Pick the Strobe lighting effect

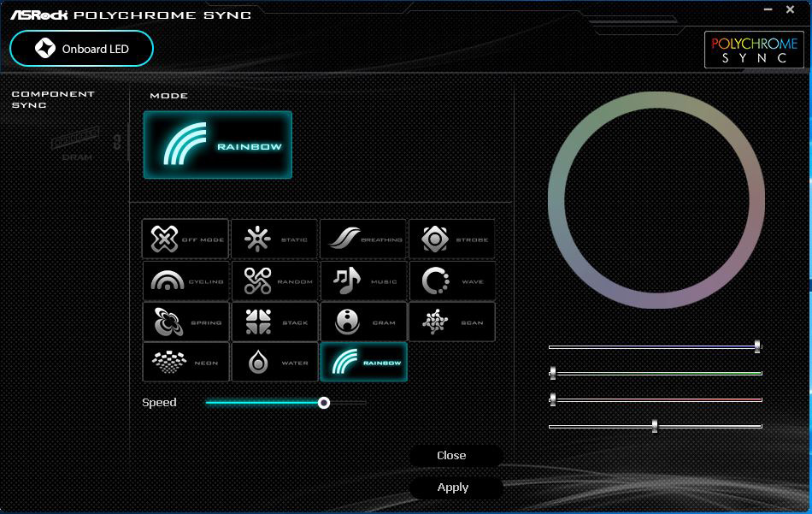[x=452, y=239]
